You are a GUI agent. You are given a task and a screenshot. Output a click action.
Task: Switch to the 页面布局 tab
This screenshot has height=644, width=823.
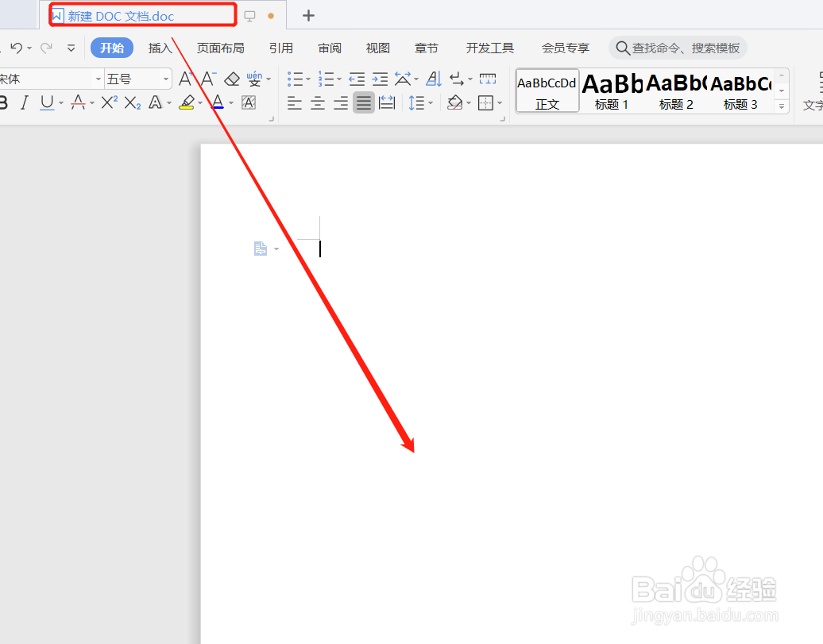coord(221,48)
